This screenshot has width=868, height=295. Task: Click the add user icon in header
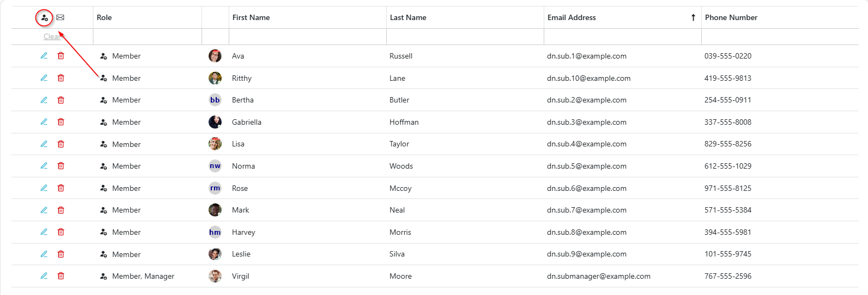(45, 18)
